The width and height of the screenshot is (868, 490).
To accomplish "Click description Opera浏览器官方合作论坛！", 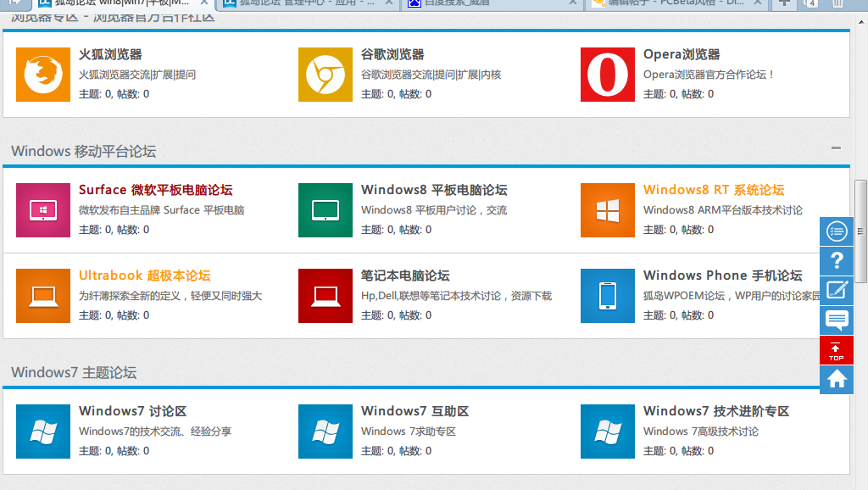I will [x=709, y=75].
